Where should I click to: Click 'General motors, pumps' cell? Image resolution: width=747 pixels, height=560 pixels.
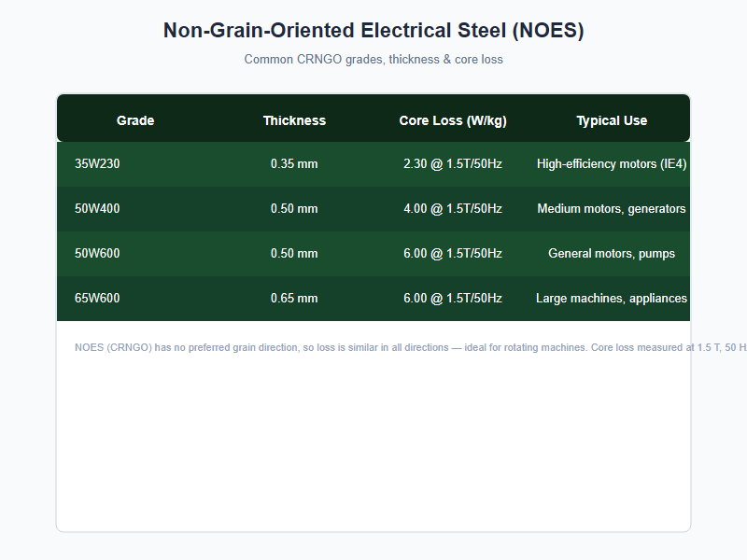click(612, 253)
